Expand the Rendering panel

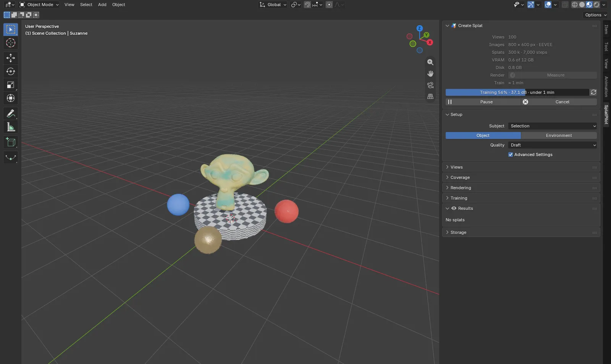(521, 188)
